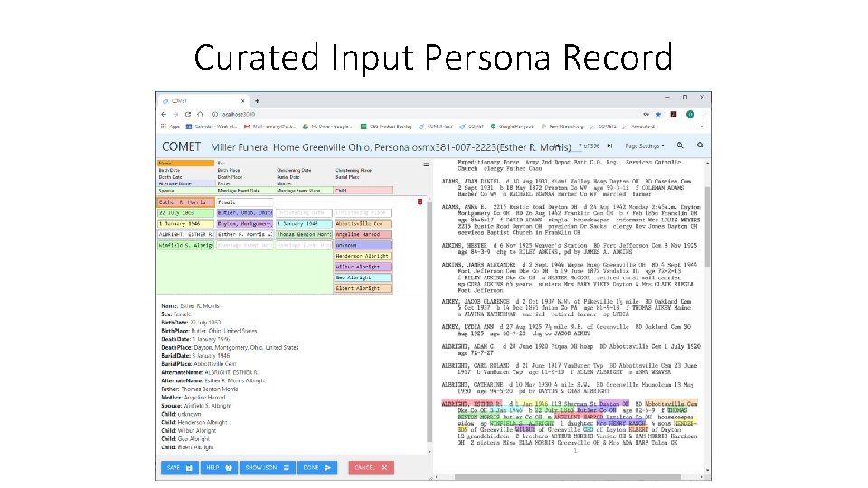Open the Page Settings dropdown
Image resolution: width=868 pixels, height=488 pixels.
[645, 146]
